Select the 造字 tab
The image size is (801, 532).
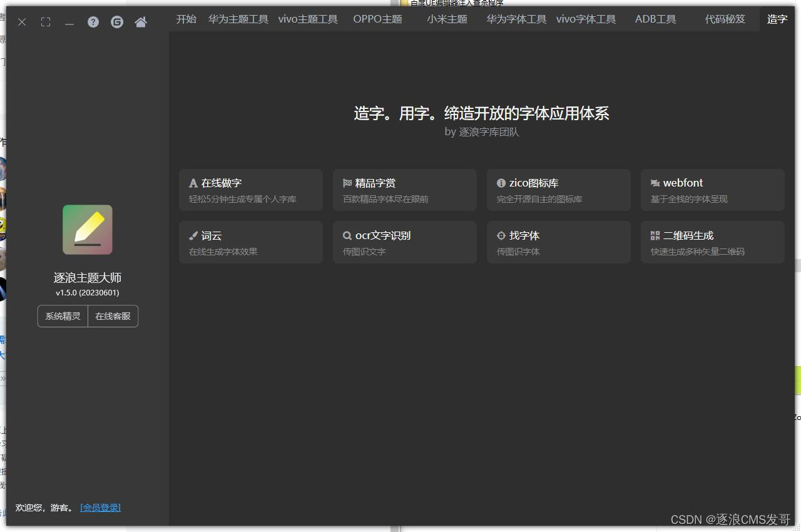777,19
